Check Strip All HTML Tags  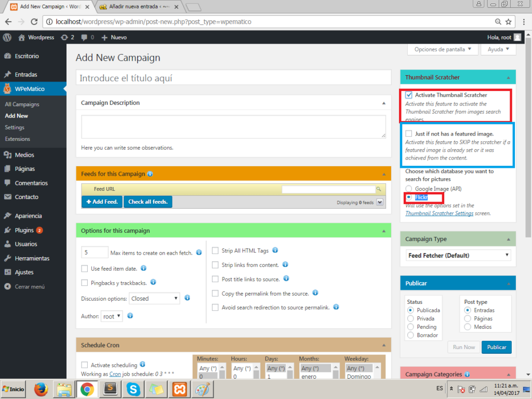[215, 251]
